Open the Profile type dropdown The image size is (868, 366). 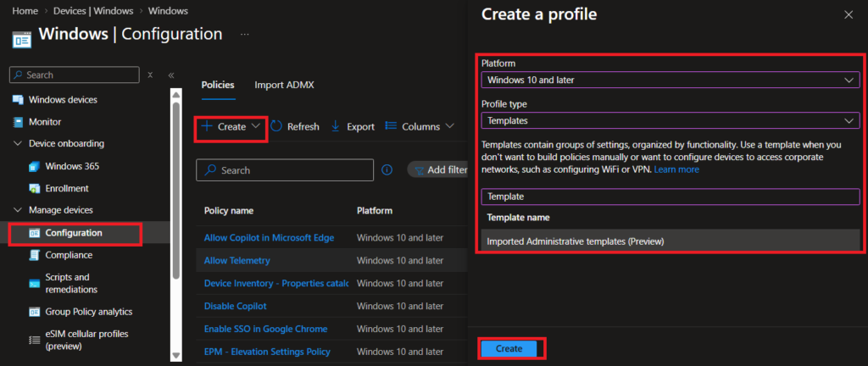[670, 120]
